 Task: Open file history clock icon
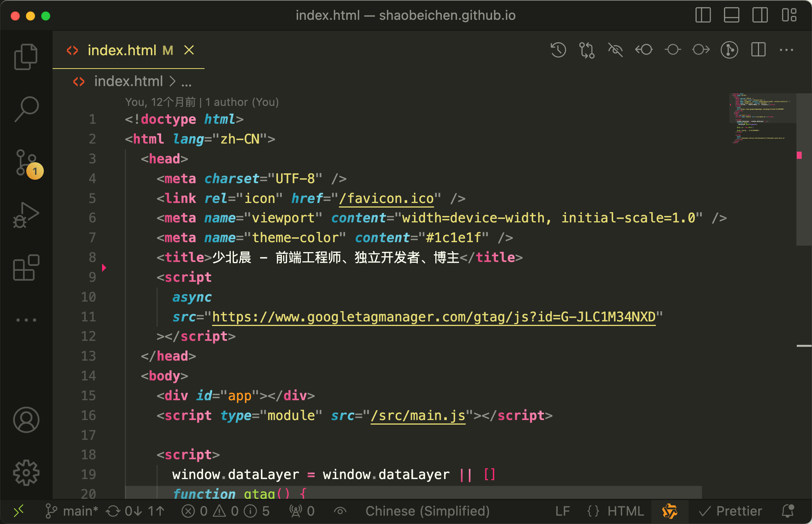point(558,50)
